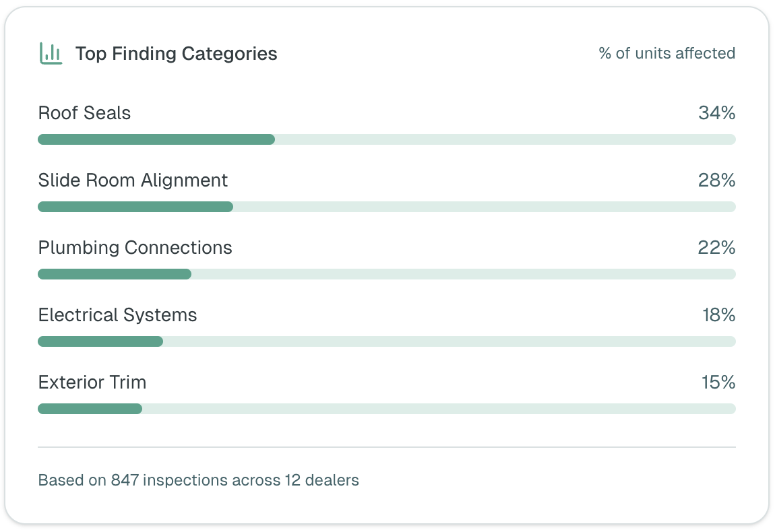775x532 pixels.
Task: Click the bar chart icon beside title
Action: click(x=51, y=53)
